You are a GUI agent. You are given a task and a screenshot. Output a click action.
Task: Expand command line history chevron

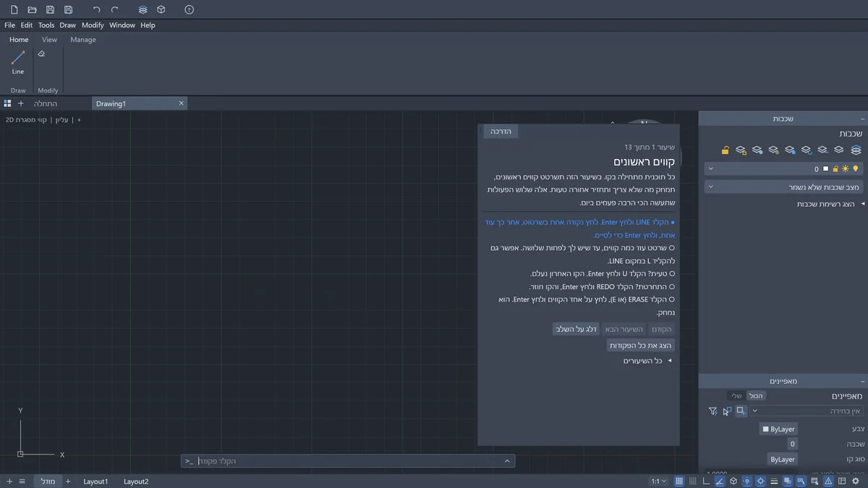coord(507,461)
